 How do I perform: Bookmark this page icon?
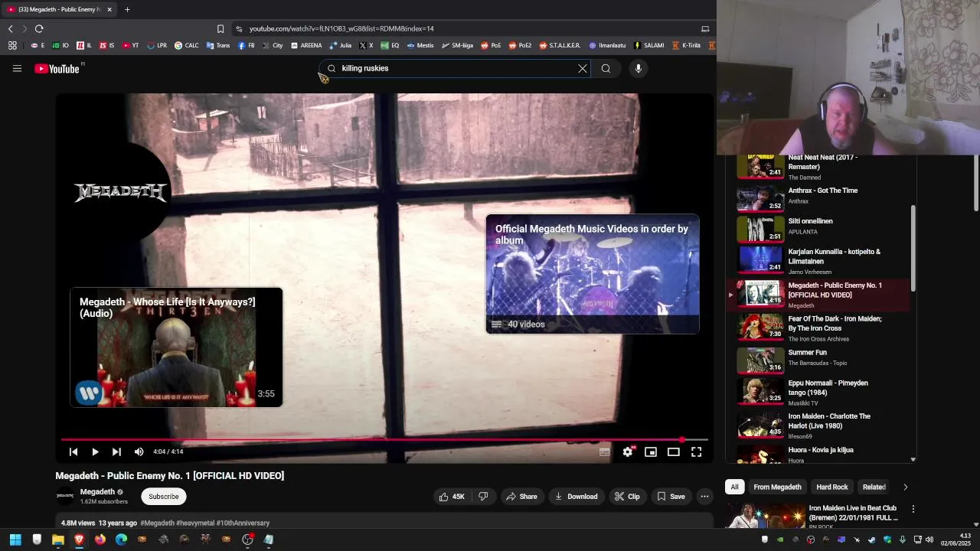coord(220,28)
